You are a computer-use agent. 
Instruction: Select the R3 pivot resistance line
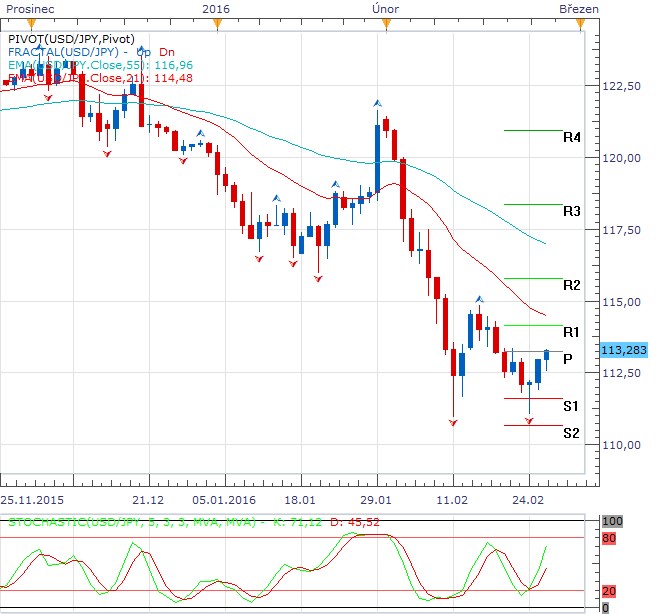533,205
